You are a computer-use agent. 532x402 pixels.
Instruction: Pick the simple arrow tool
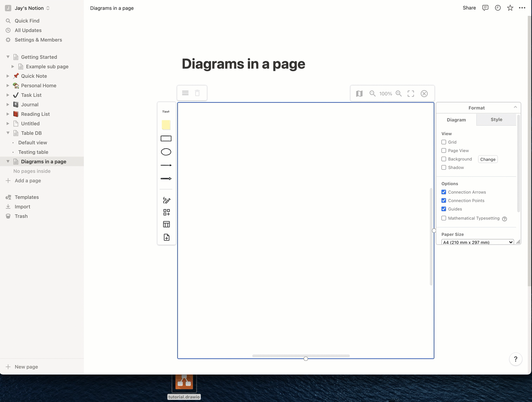[166, 165]
